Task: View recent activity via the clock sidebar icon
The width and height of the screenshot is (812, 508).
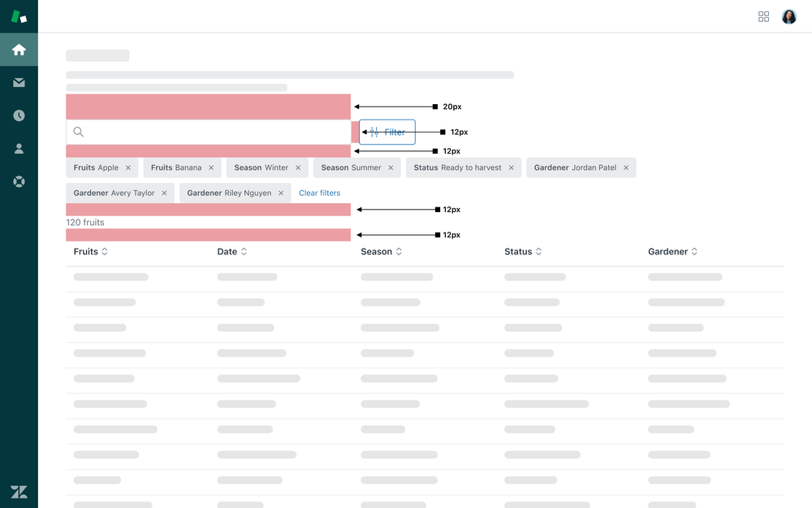Action: coord(18,115)
